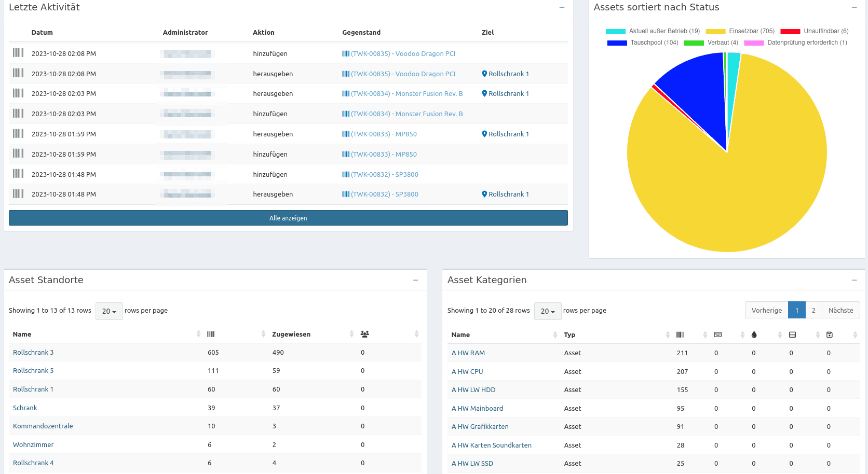Sort locations by people icon column
Screen dimensions: 868x474
click(x=389, y=334)
